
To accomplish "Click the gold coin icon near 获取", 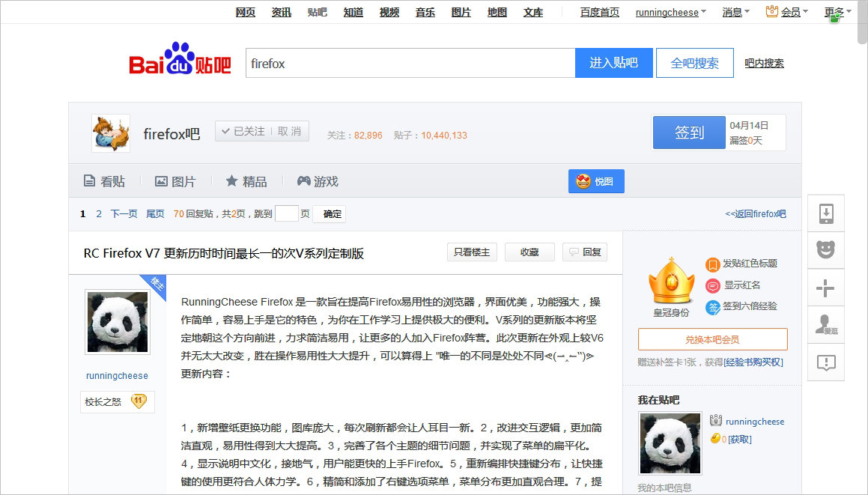I will click(715, 439).
